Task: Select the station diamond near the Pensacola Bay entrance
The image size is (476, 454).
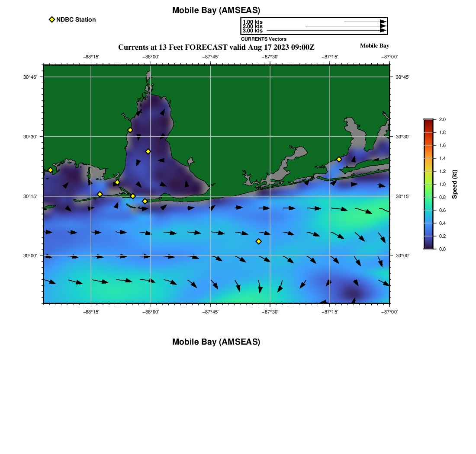Action: click(339, 159)
